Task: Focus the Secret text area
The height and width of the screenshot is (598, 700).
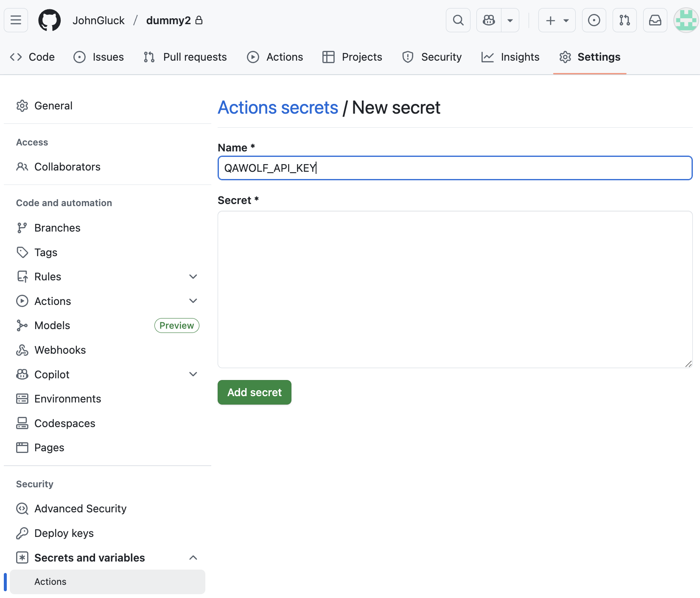Action: (455, 290)
